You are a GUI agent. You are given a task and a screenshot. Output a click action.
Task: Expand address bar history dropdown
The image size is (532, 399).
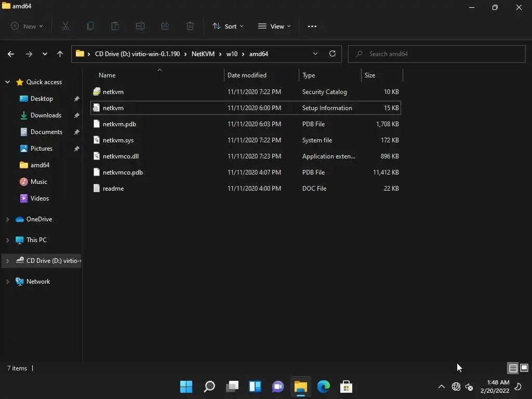[315, 54]
